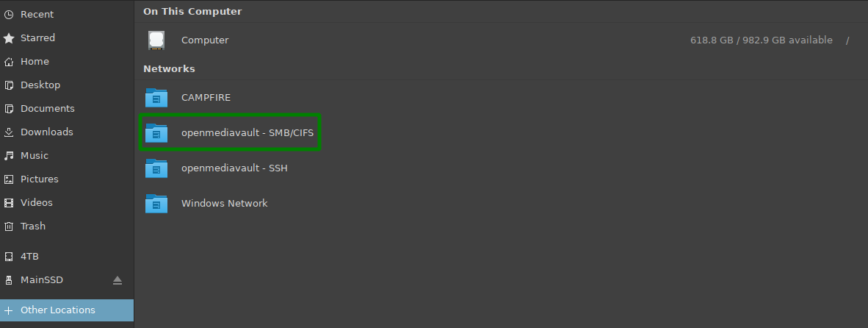Click the CAMPFIRE network folder icon
Viewport: 868px width, 328px height.
pos(156,98)
